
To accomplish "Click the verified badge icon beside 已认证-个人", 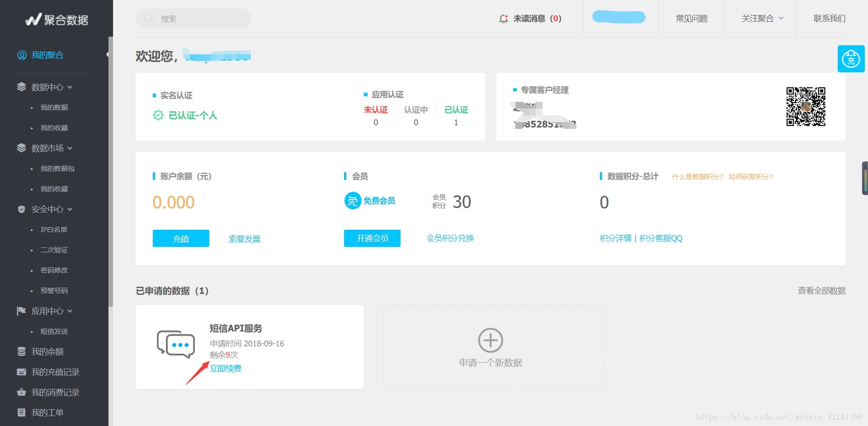I will 158,115.
